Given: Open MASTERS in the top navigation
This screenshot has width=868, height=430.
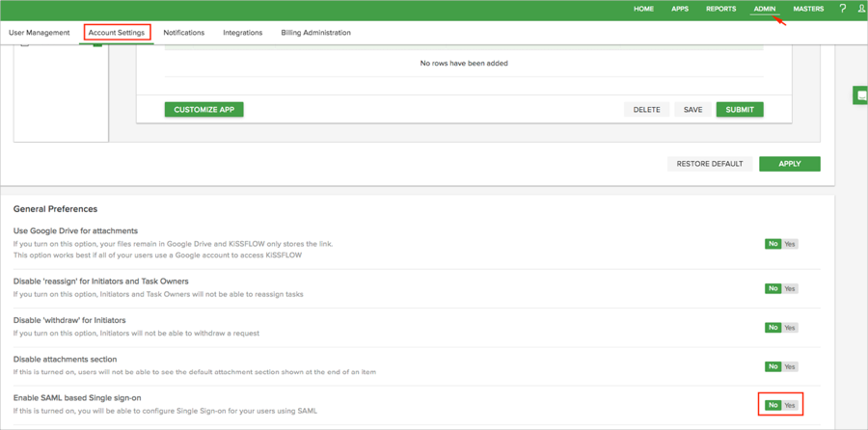Looking at the screenshot, I should (x=808, y=9).
